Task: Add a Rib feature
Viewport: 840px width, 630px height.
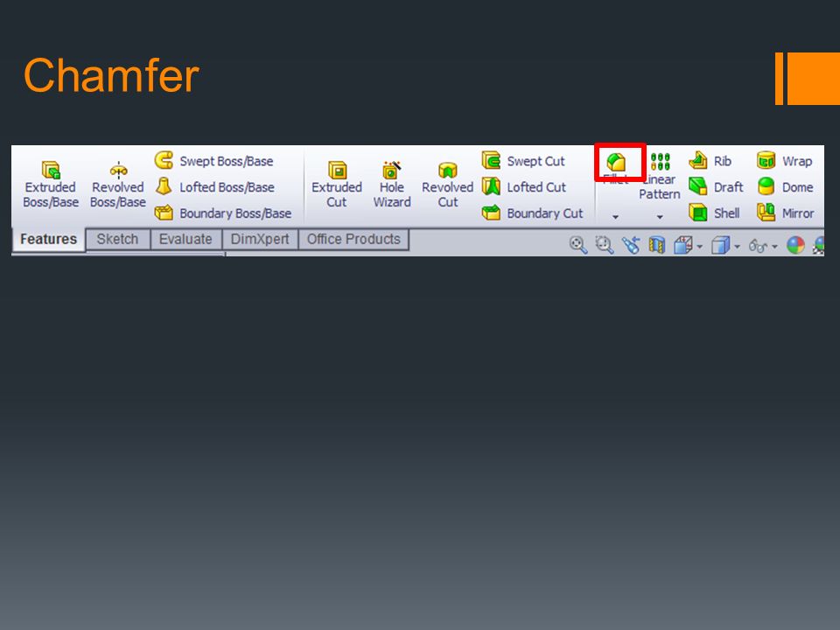Action: [x=710, y=161]
